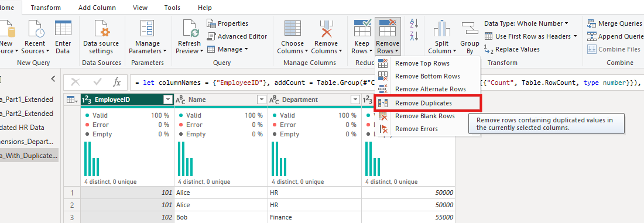Switch to the View tab
Image resolution: width=644 pixels, height=223 pixels.
tap(141, 8)
